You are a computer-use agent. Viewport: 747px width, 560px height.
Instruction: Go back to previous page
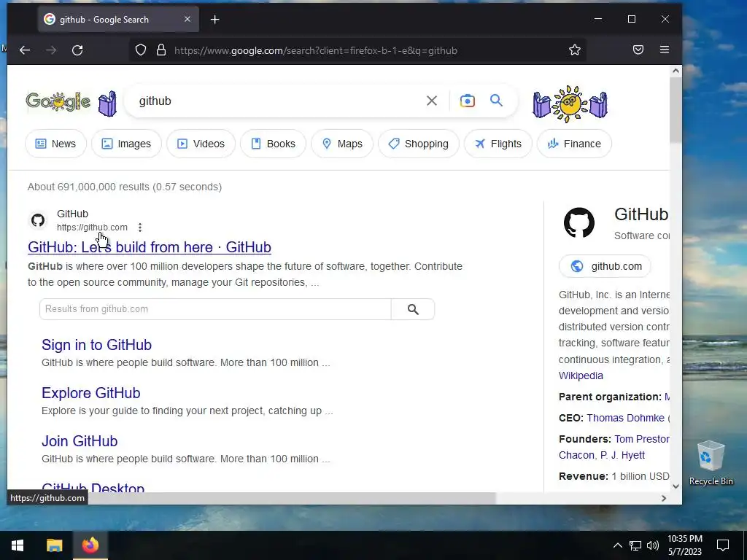(x=25, y=50)
